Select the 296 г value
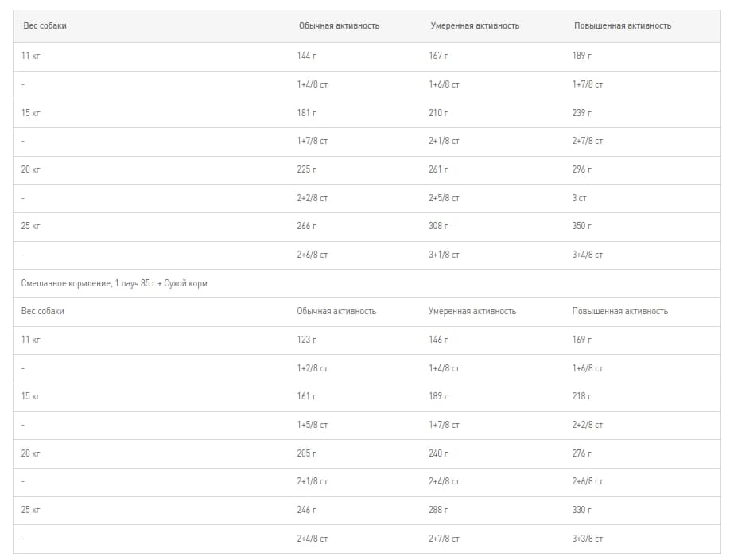The height and width of the screenshot is (560, 730). coord(582,169)
